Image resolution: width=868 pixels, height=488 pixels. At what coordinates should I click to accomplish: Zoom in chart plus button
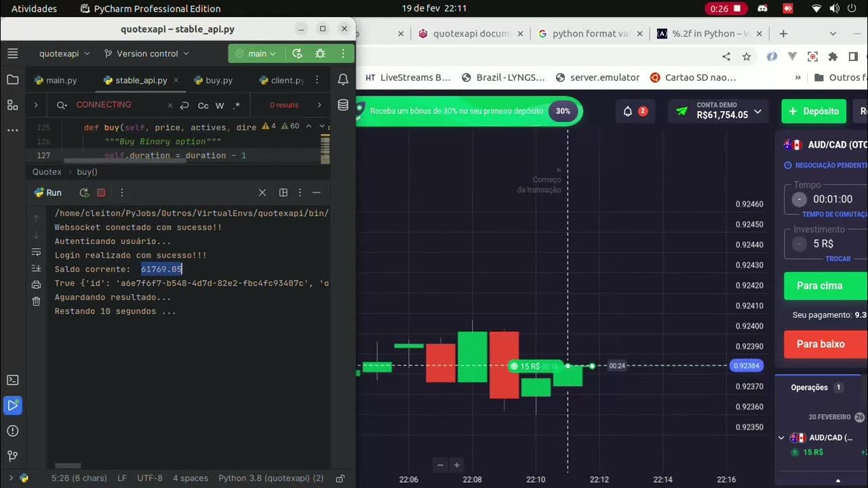[x=456, y=465]
